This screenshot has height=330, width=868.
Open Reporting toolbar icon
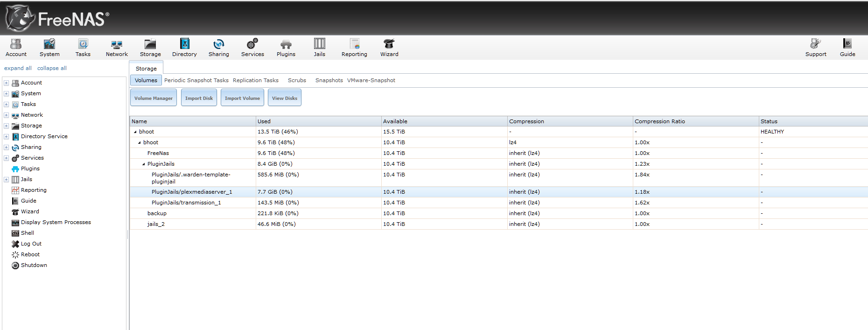(x=354, y=48)
